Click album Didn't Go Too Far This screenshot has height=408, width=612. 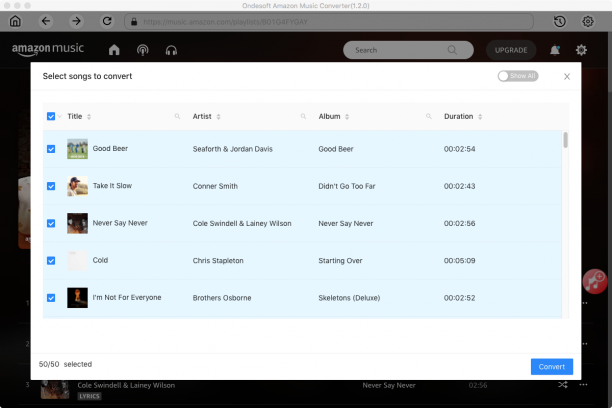347,186
